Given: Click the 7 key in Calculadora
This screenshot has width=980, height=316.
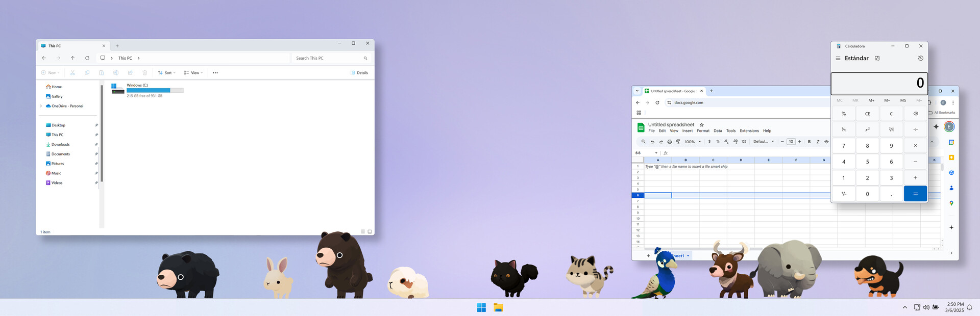Looking at the screenshot, I should 844,146.
